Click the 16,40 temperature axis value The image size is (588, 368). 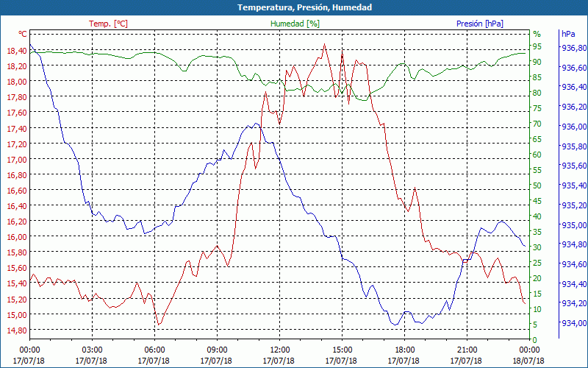coord(16,206)
